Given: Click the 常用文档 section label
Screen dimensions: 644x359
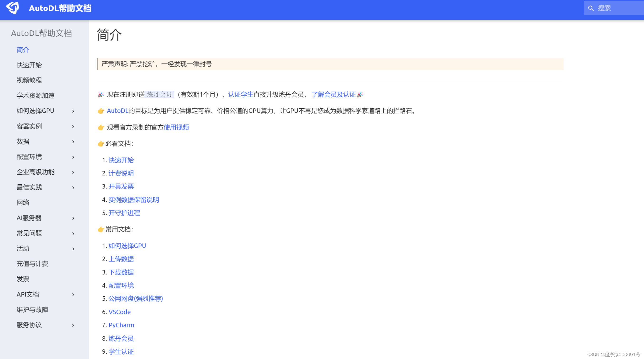Looking at the screenshot, I should 119,229.
